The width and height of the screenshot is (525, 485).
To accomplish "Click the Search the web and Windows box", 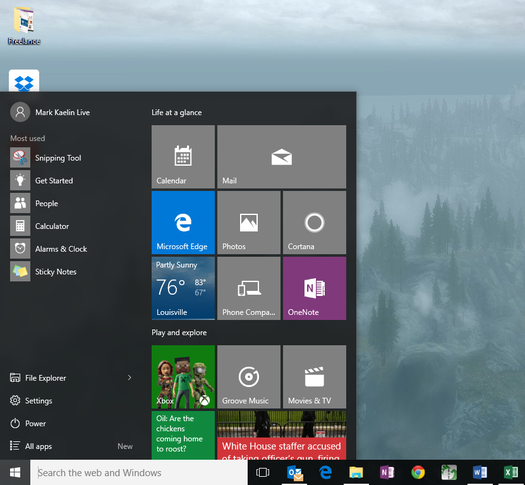I will coord(139,473).
